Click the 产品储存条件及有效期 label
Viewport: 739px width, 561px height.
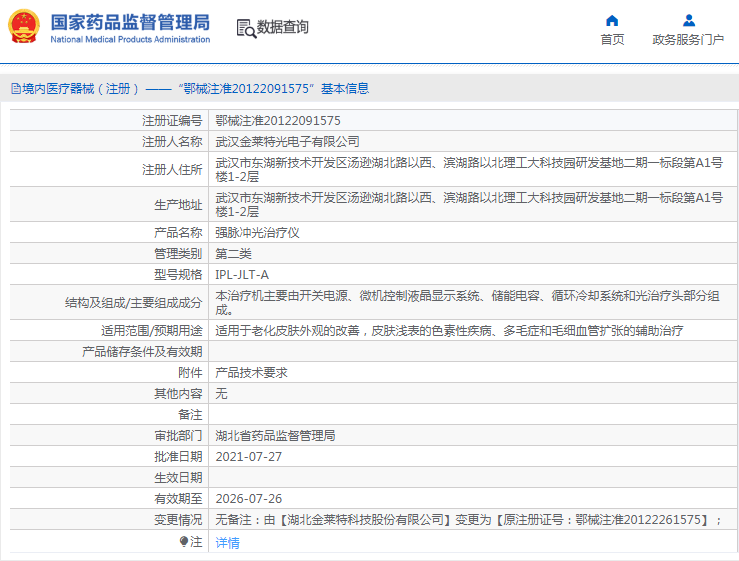coord(142,352)
